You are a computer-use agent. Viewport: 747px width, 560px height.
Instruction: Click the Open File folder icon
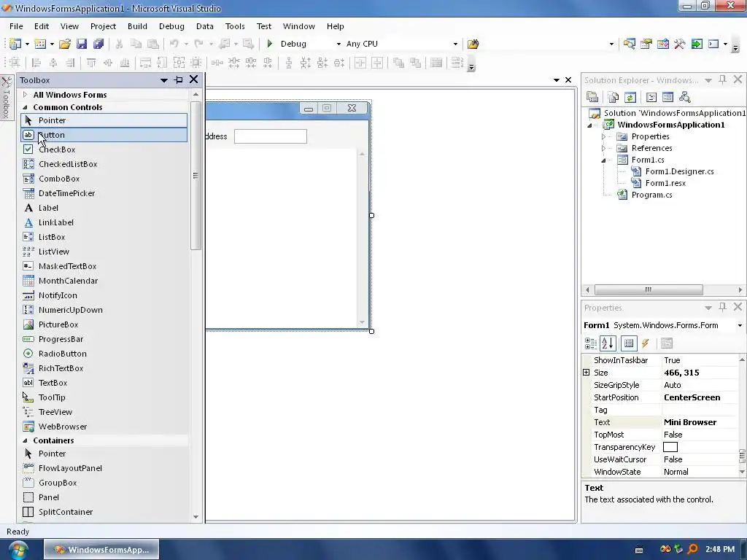[x=65, y=44]
